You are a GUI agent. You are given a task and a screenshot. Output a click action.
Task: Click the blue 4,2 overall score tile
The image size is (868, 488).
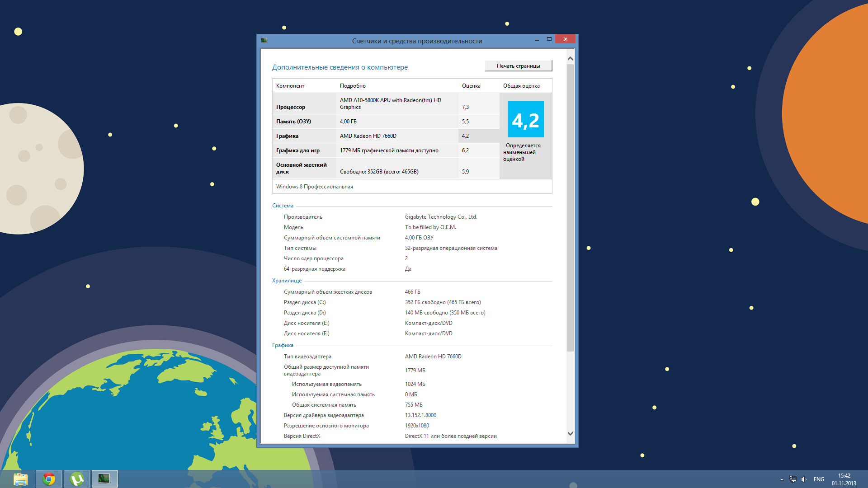[525, 119]
